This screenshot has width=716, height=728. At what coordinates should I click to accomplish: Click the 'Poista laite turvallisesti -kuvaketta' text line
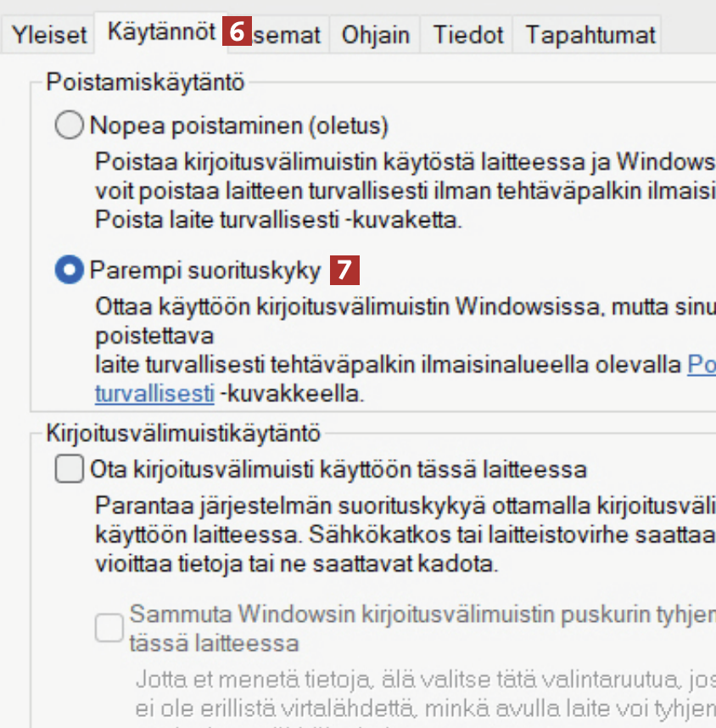coord(278,221)
